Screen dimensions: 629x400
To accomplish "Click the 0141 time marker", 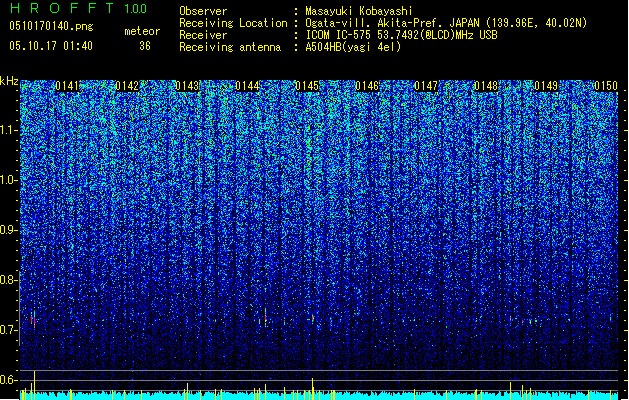I will pyautogui.click(x=67, y=86).
